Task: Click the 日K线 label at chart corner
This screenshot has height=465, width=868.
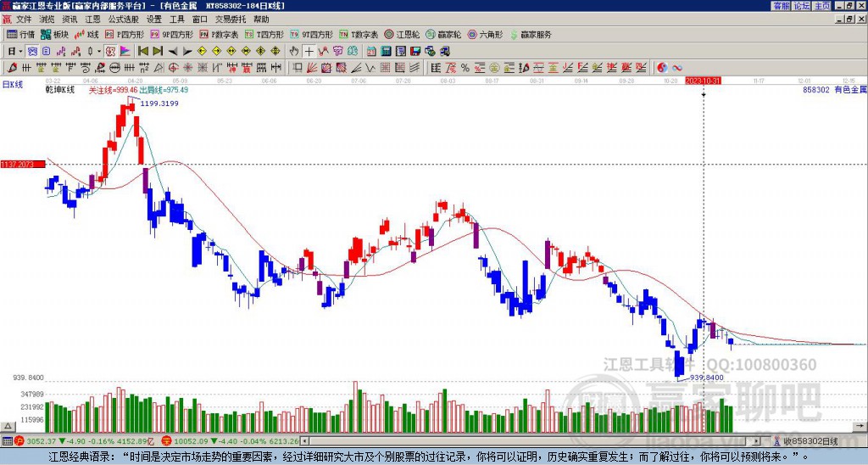Action: pyautogui.click(x=12, y=85)
